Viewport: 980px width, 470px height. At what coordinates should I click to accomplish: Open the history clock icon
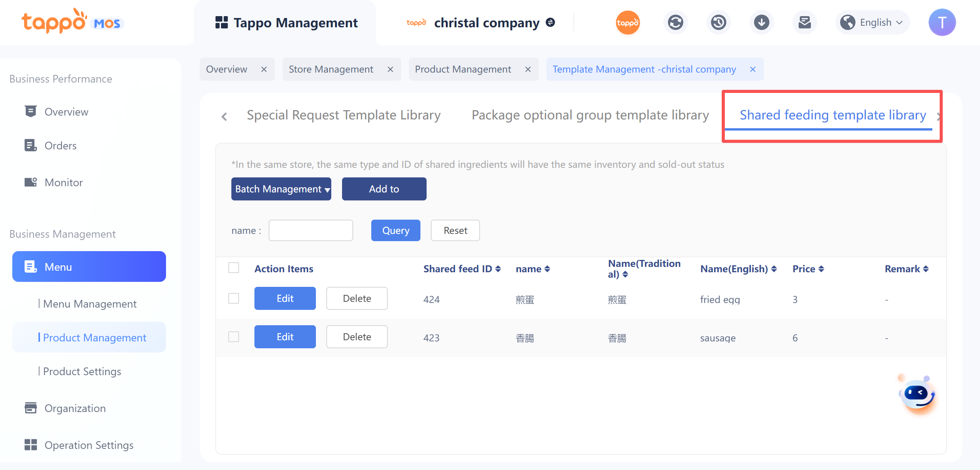718,23
